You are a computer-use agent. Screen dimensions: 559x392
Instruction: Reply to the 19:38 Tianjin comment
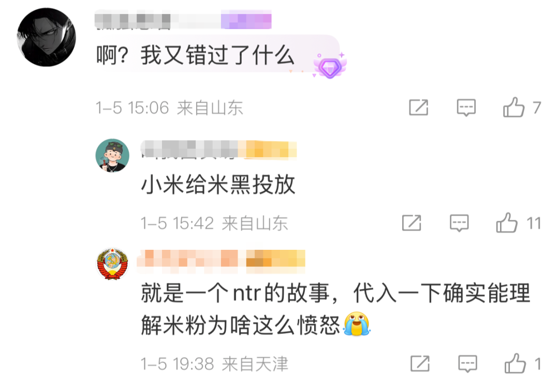point(467,364)
